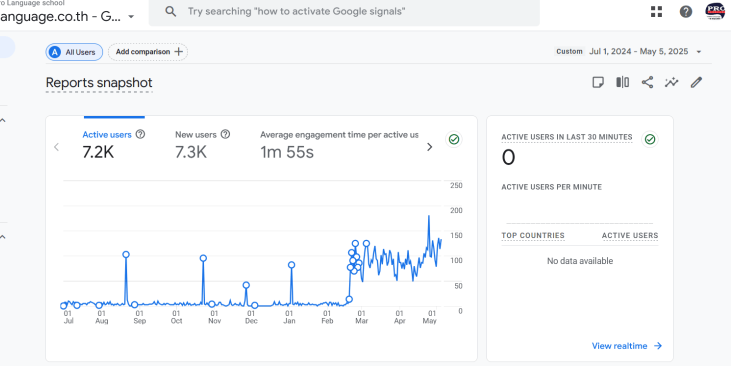
Task: Open the property selector dropdown arrow
Action: (x=131, y=17)
